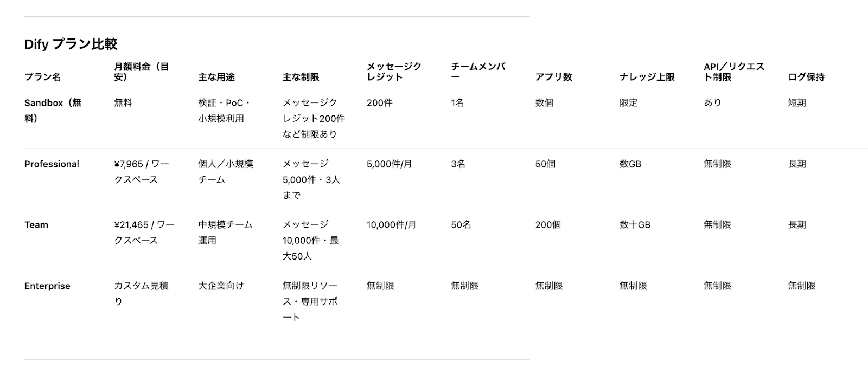Screen dimensions: 868x375
Task: Click the 'アプリ数' column header
Action: [553, 77]
